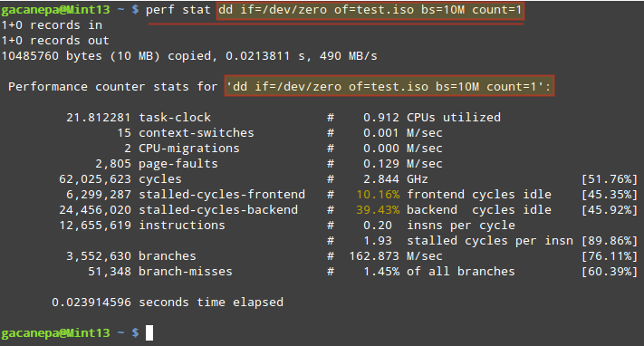Select the task-clock value 21.812281
Image resolution: width=644 pixels, height=346 pixels.
tap(99, 118)
